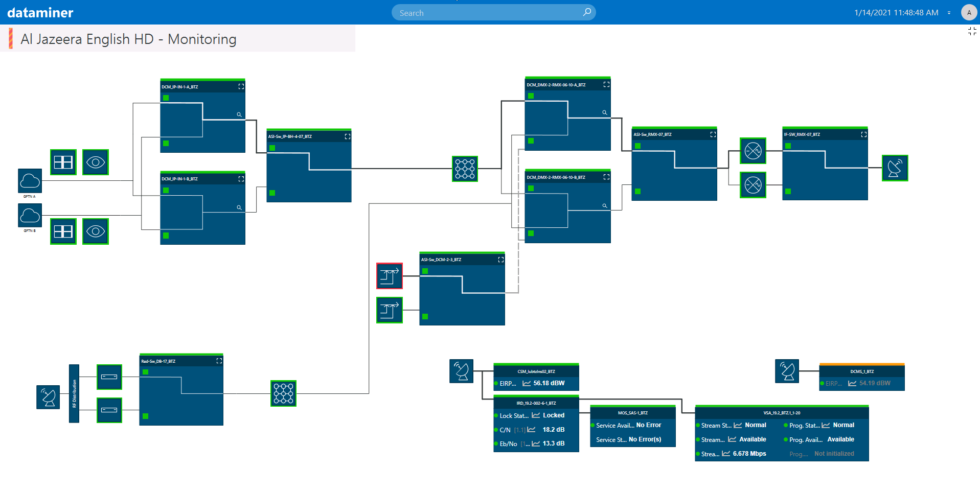The image size is (980, 491).
Task: Expand the ASI-Sw_IP-BH-4-07_BTZ block
Action: click(348, 136)
